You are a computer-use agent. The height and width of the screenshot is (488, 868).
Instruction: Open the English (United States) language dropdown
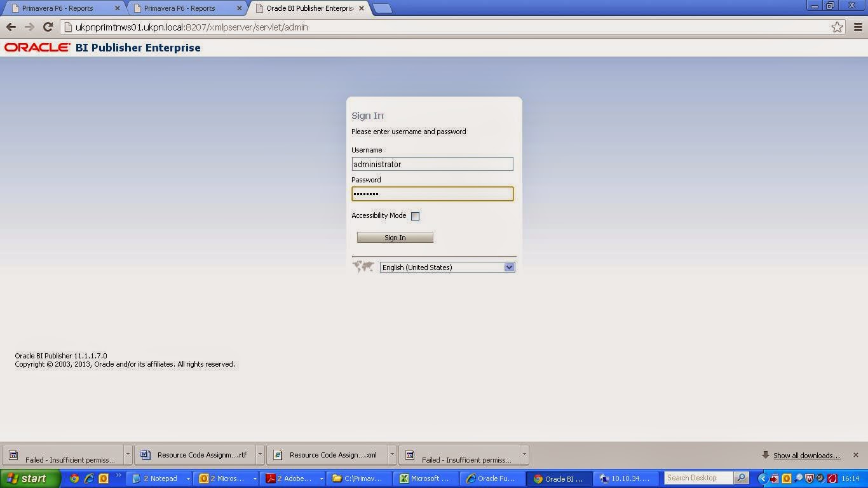tap(509, 267)
